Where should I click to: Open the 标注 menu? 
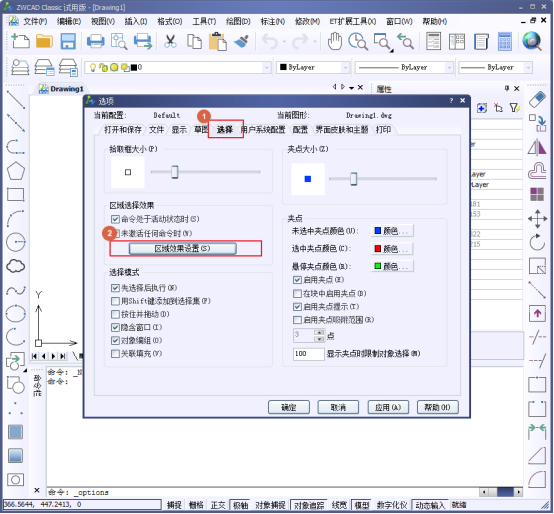coord(272,22)
